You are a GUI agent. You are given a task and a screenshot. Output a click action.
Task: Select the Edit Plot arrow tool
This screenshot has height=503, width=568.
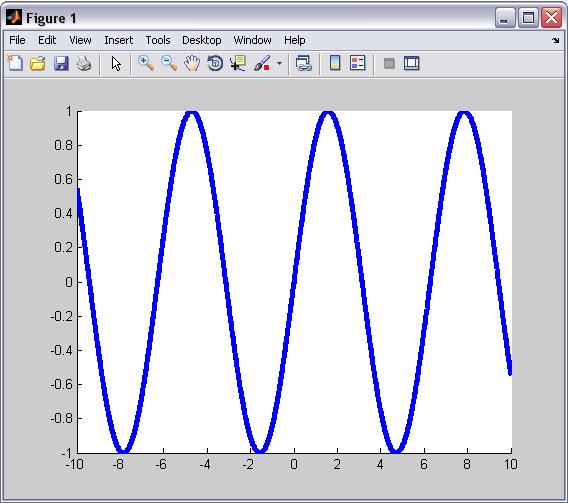116,64
